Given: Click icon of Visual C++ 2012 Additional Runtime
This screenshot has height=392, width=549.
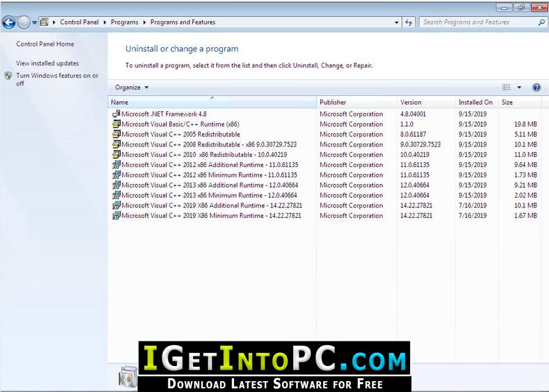Looking at the screenshot, I should 116,165.
